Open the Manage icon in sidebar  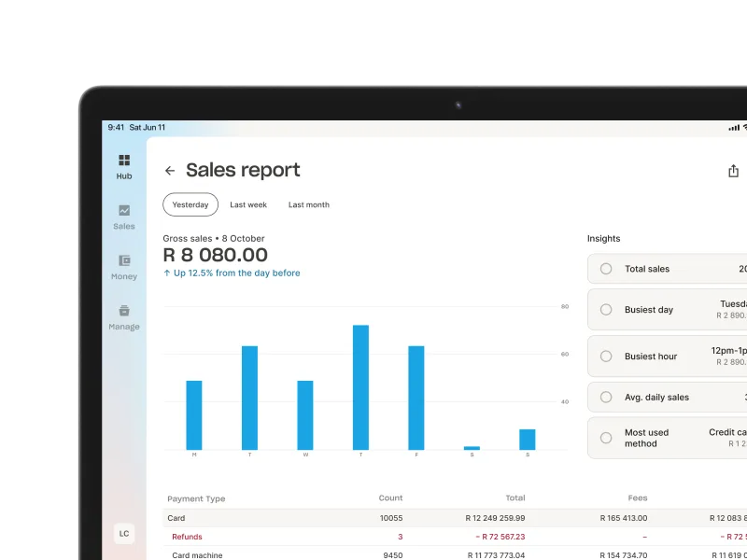coord(124,311)
